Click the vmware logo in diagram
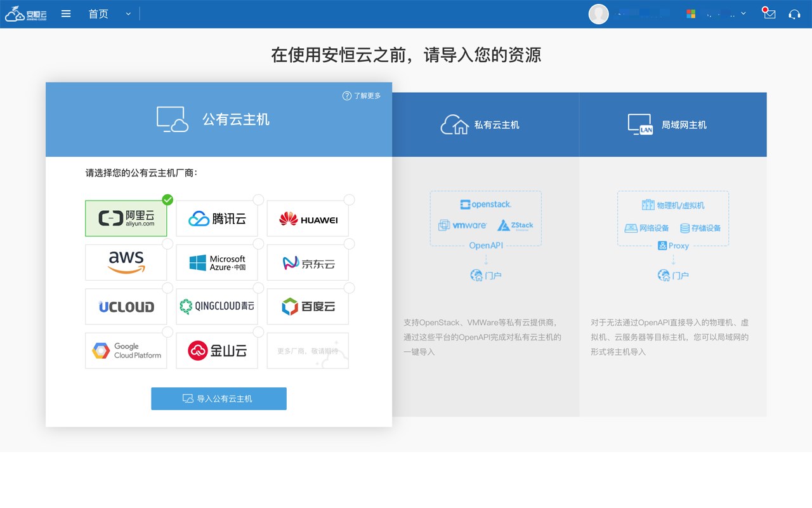Screen dimensions: 812x508 [x=462, y=225]
